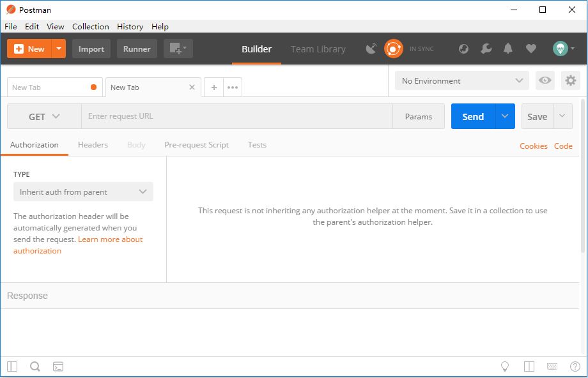Image resolution: width=588 pixels, height=378 pixels.
Task: Open the new window icon dropdown
Action: coord(178,49)
